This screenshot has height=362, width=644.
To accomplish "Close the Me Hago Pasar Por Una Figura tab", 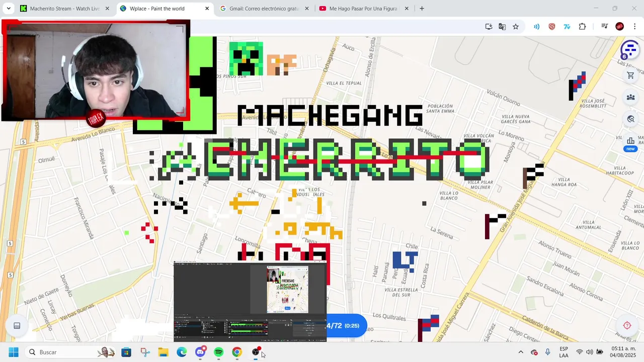I will click(x=407, y=9).
